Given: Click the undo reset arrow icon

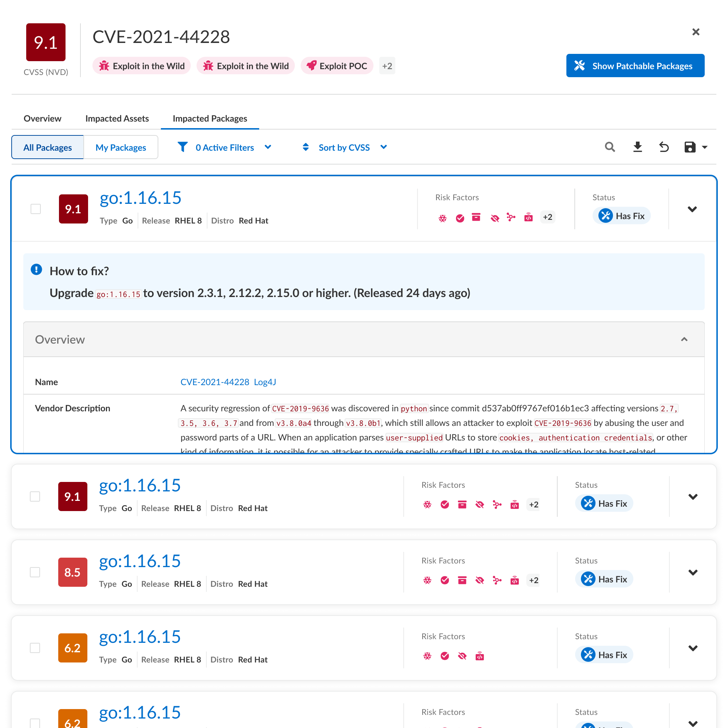Looking at the screenshot, I should coord(664,147).
